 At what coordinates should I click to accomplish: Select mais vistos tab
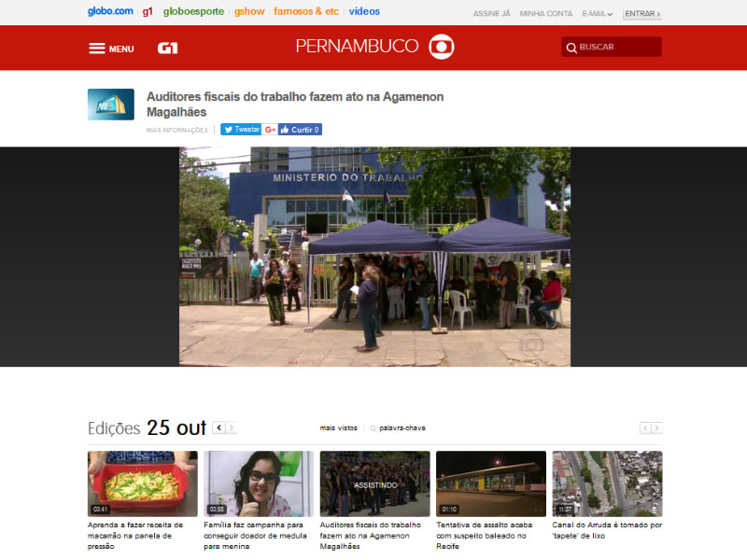(x=338, y=428)
